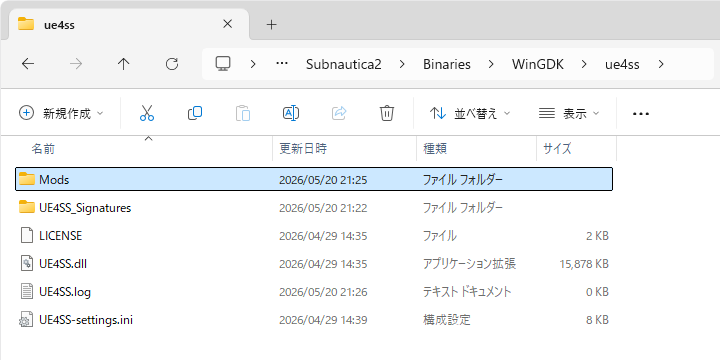Sort by 名前 column header
The height and width of the screenshot is (360, 720).
(43, 148)
